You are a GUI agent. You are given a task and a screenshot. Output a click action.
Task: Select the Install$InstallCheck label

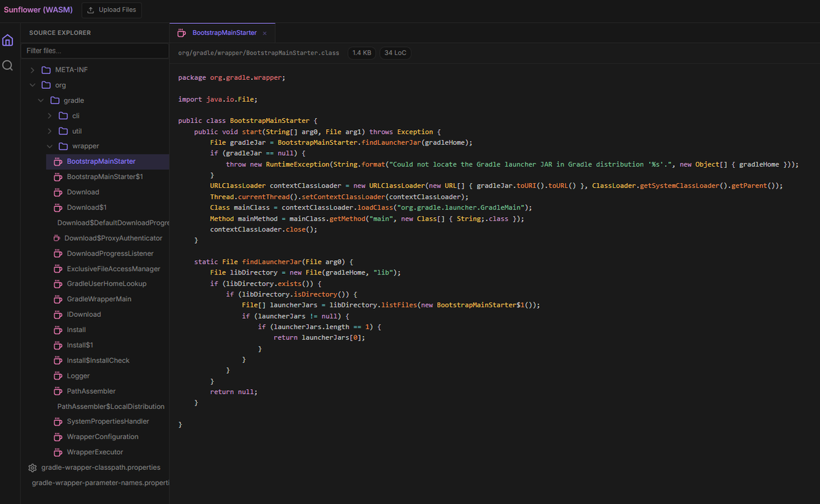coord(98,360)
